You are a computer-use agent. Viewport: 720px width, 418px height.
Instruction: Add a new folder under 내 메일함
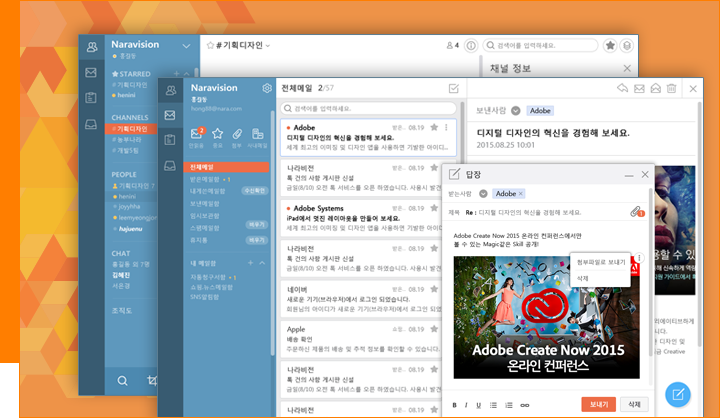[250, 263]
